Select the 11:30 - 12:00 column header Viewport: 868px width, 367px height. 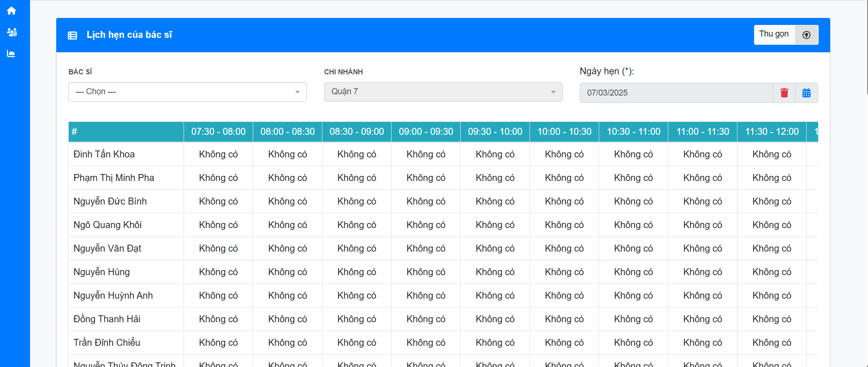772,132
